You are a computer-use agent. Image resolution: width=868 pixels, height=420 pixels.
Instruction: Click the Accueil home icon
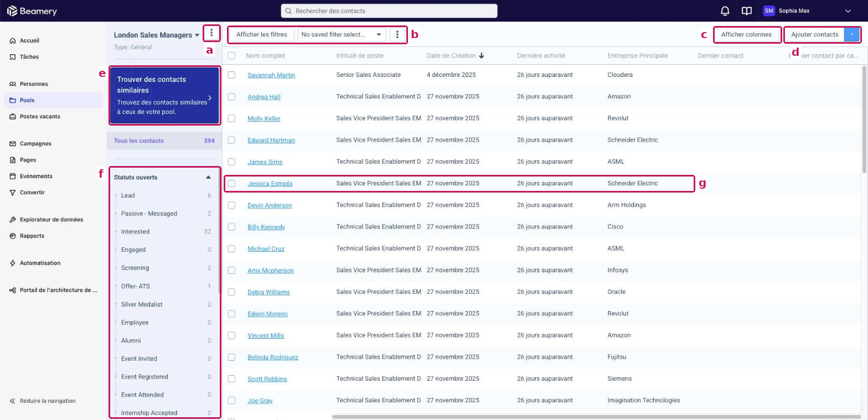13,41
